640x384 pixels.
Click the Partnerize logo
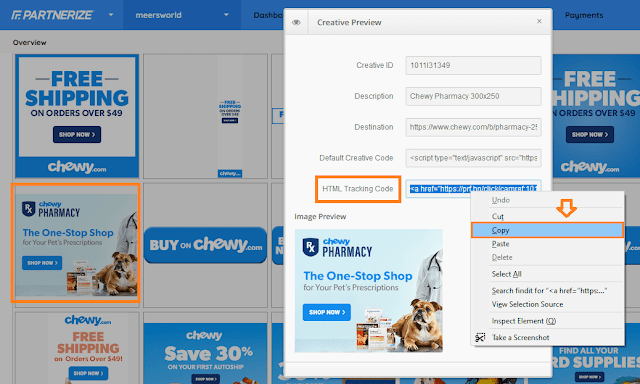click(x=52, y=15)
